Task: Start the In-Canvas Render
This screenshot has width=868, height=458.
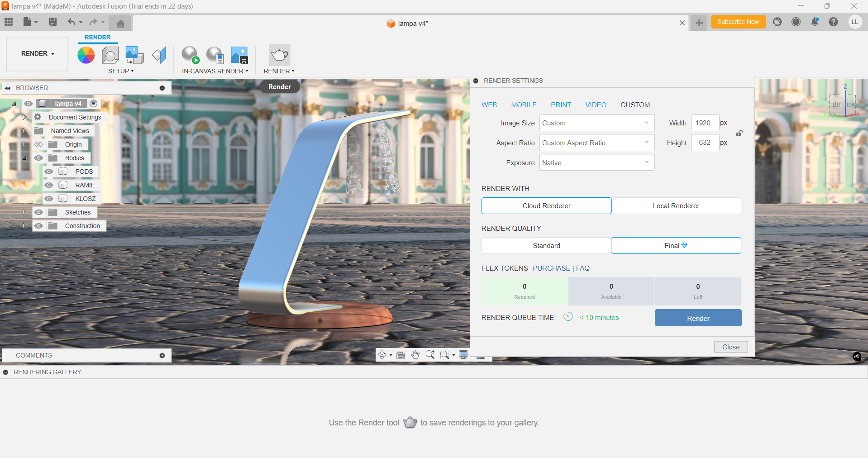Action: click(x=191, y=55)
